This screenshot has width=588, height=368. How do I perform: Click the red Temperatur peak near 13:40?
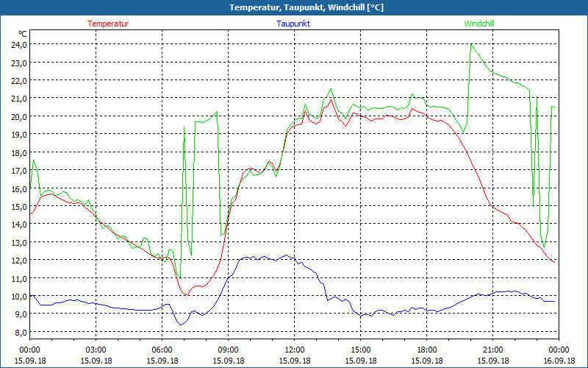(x=330, y=99)
